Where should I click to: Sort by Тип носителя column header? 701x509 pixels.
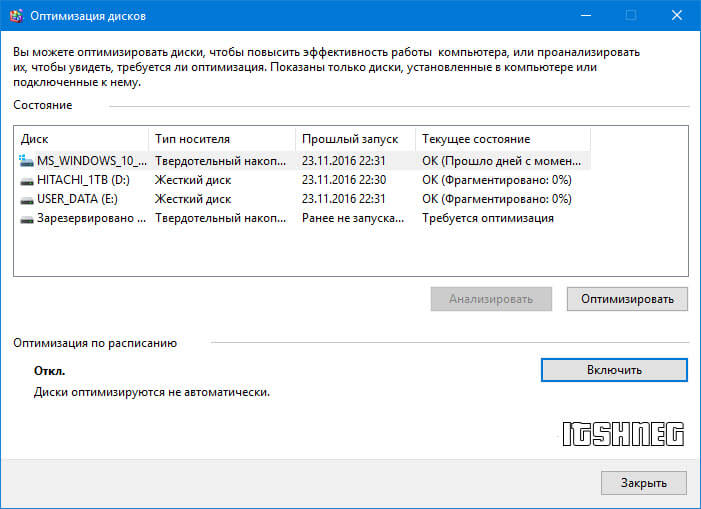[222, 139]
